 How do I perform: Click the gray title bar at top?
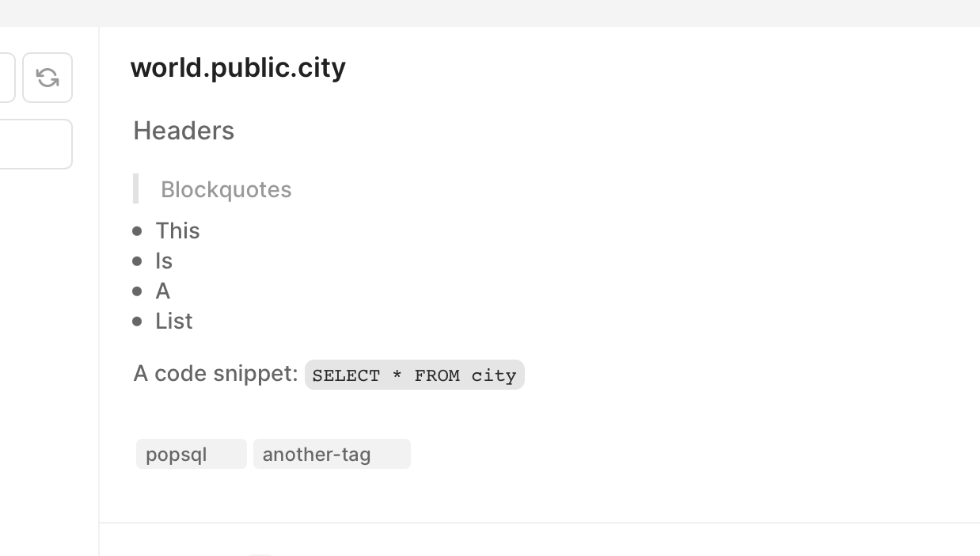(x=490, y=13)
